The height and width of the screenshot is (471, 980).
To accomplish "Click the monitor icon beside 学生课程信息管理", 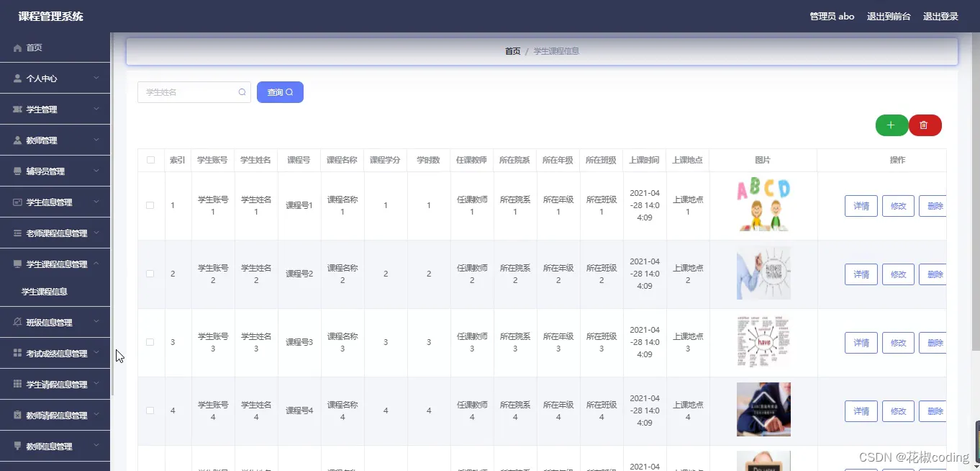I will tap(17, 264).
